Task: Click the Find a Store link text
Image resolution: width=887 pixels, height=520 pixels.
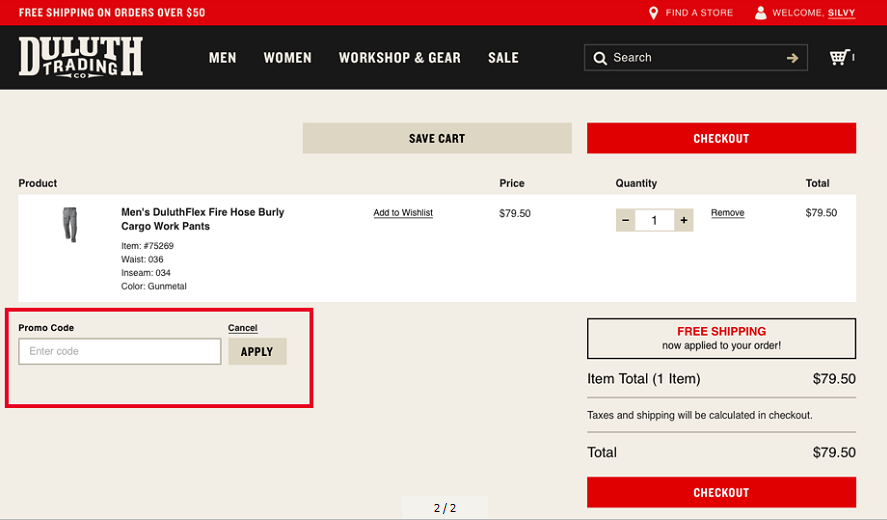Action: pyautogui.click(x=699, y=12)
